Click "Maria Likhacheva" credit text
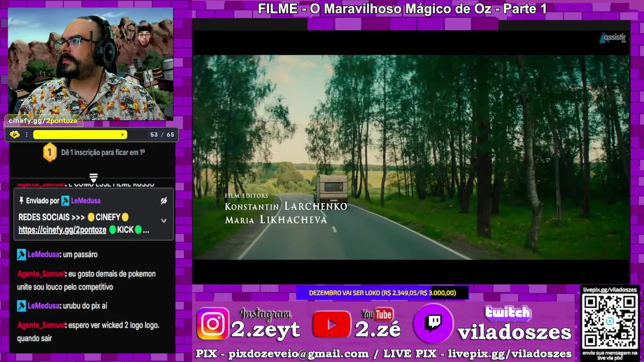 tap(276, 220)
